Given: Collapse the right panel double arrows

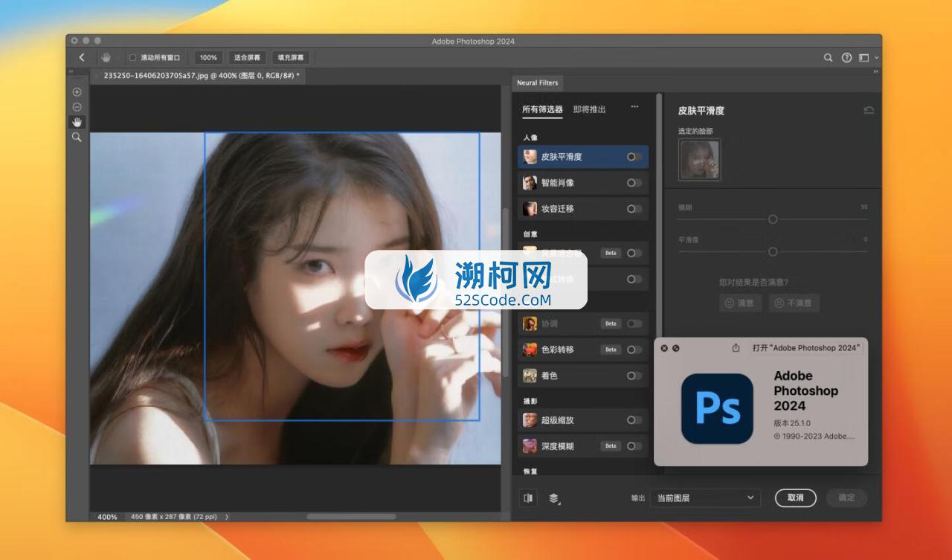Looking at the screenshot, I should pos(876,72).
